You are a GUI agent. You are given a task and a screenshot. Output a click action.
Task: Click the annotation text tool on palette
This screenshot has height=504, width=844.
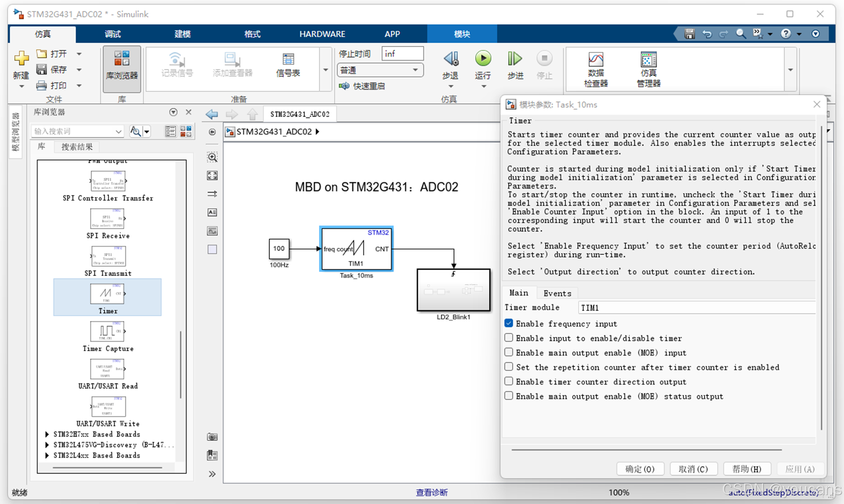click(212, 212)
